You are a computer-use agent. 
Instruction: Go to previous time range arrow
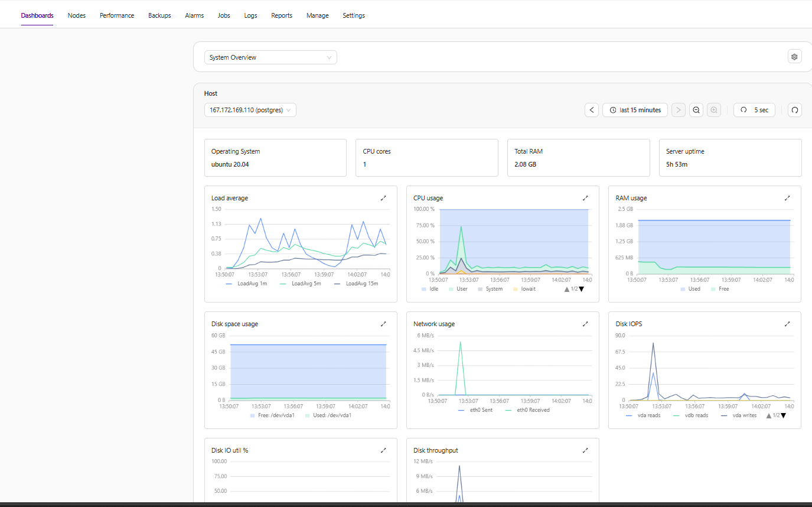[592, 110]
